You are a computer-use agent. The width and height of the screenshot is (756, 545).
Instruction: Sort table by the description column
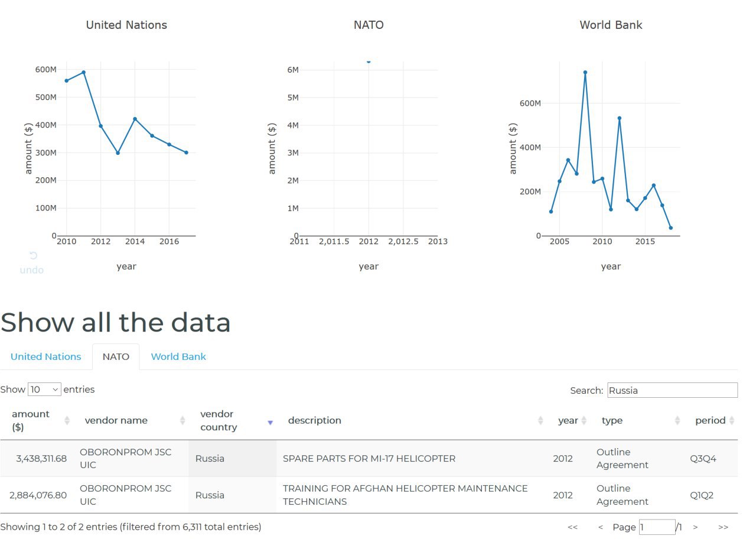[412, 421]
